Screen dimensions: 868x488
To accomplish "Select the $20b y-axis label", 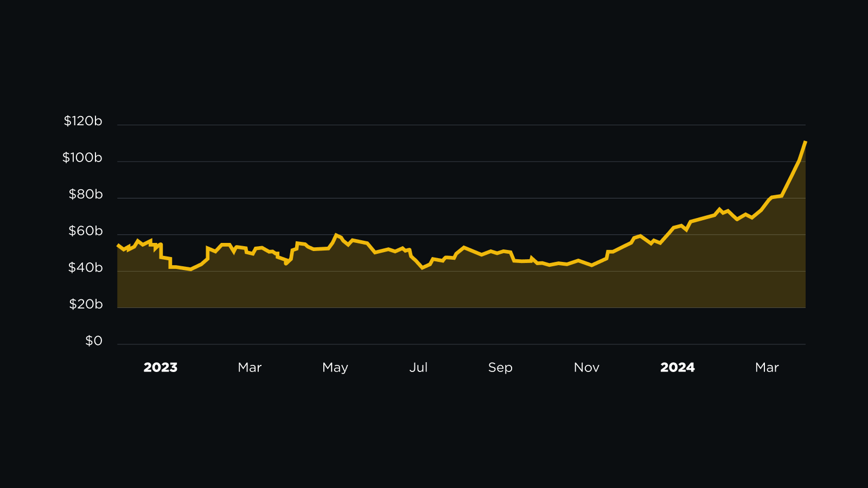I will pyautogui.click(x=85, y=304).
